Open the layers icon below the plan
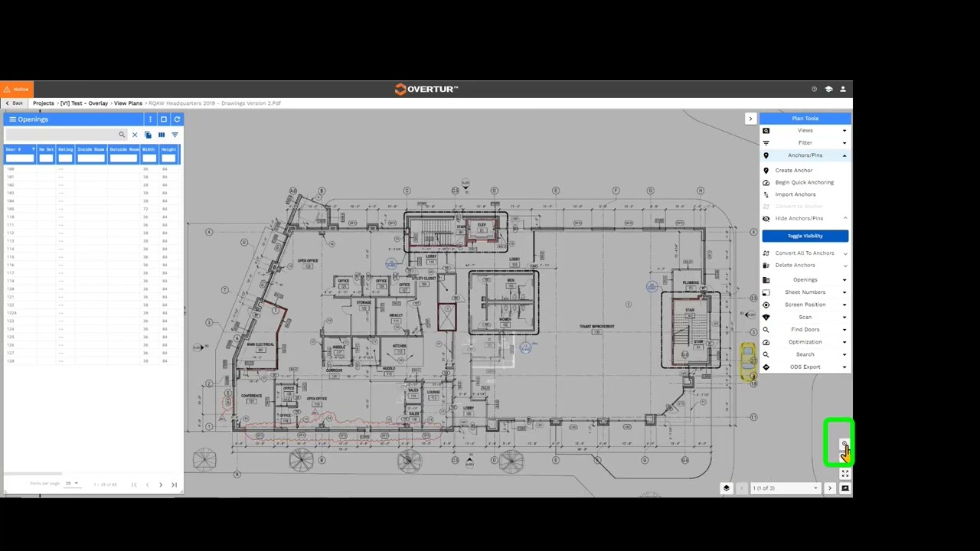The height and width of the screenshot is (551, 980). point(726,488)
